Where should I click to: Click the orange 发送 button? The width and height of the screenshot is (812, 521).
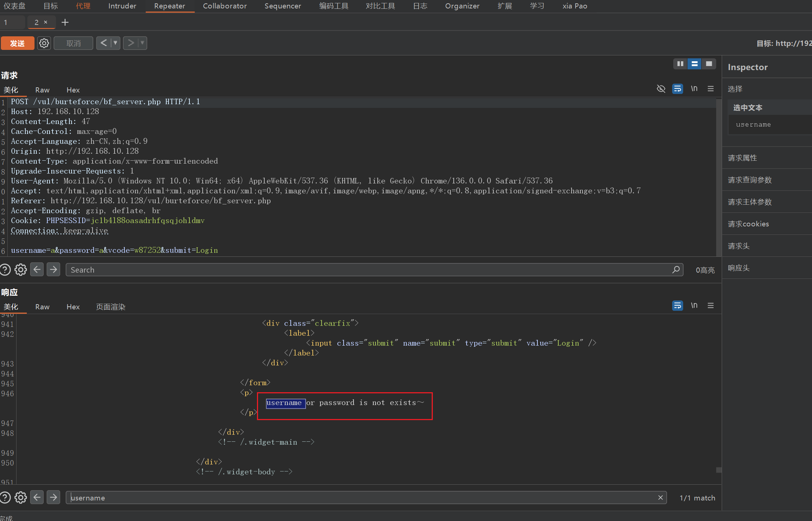(x=17, y=43)
